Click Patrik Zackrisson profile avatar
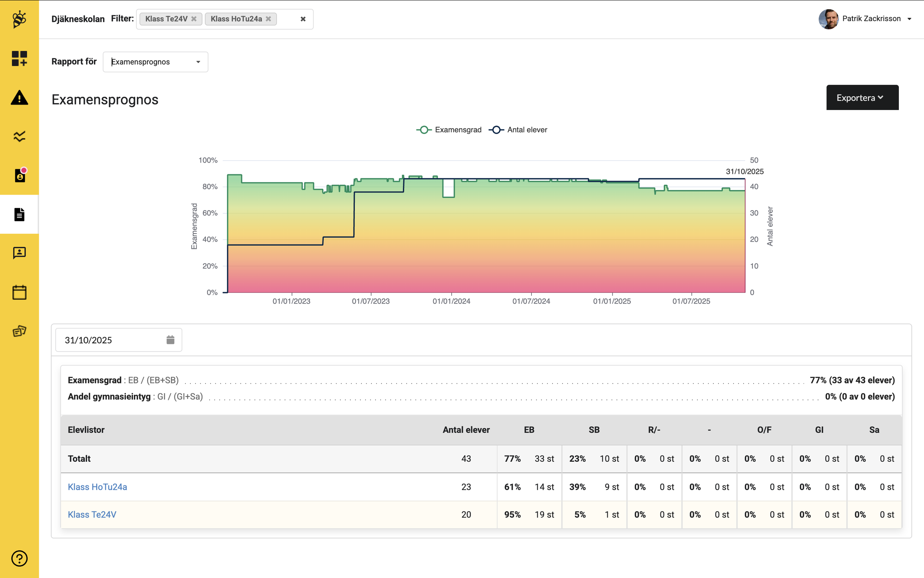The height and width of the screenshot is (578, 924). pos(828,19)
